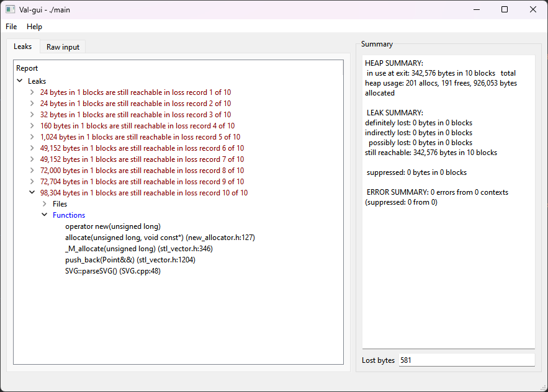Expand loss record 4 of 10 chevron
This screenshot has height=392, width=548.
(32, 126)
